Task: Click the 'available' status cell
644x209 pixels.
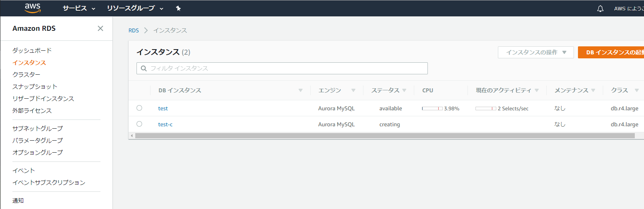Action: (391, 108)
